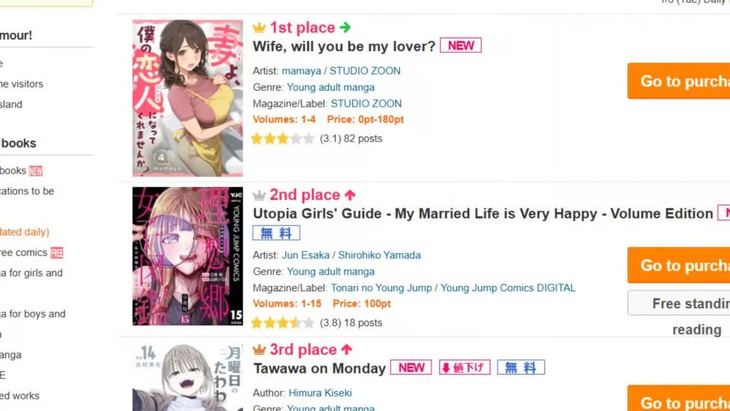Click the green arrow next to 1st place
Image resolution: width=730 pixels, height=411 pixels.
click(345, 28)
